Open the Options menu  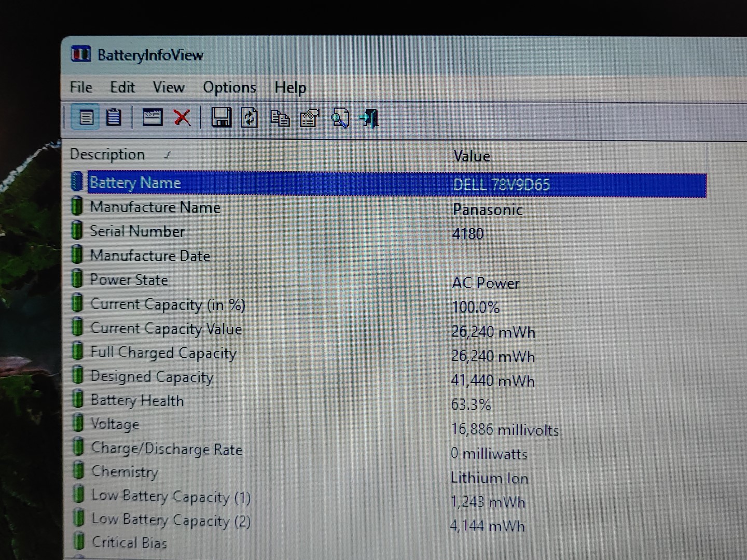pos(229,88)
